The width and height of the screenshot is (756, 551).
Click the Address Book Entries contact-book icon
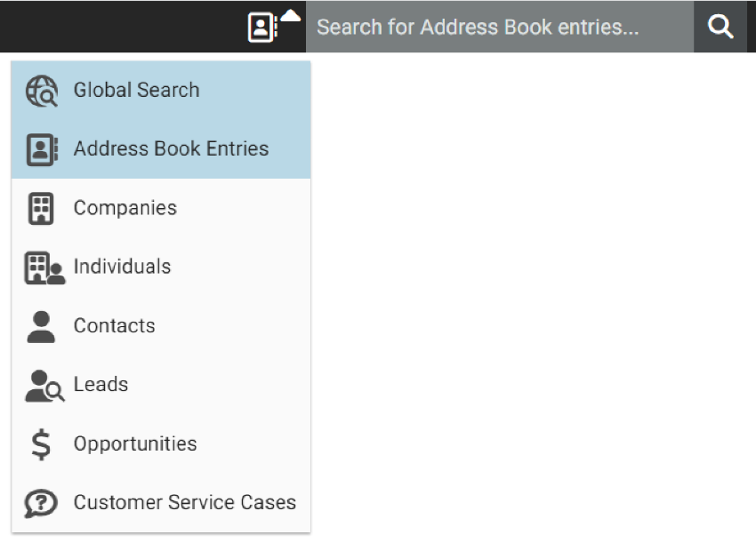pos(42,149)
